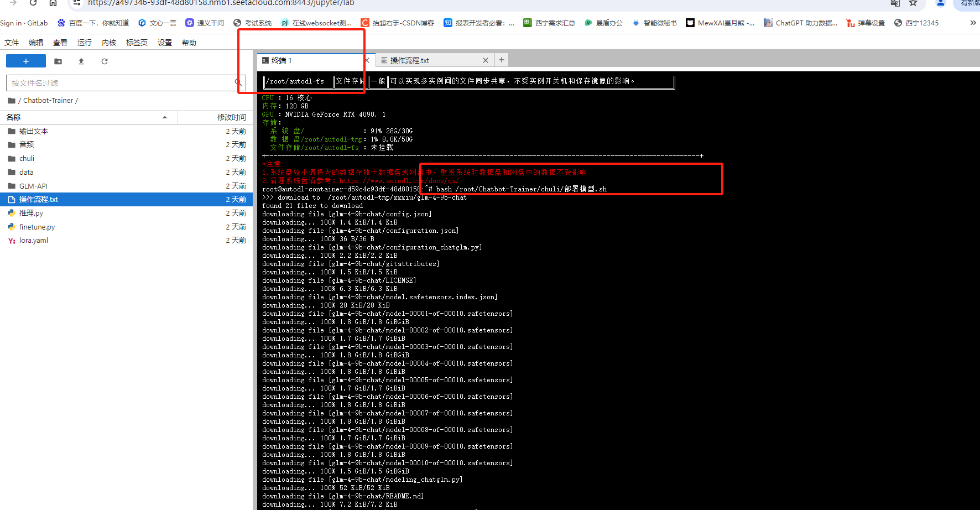Open the 晨盾办公 bookmark
Viewport: 980px width, 510px height.
click(603, 23)
